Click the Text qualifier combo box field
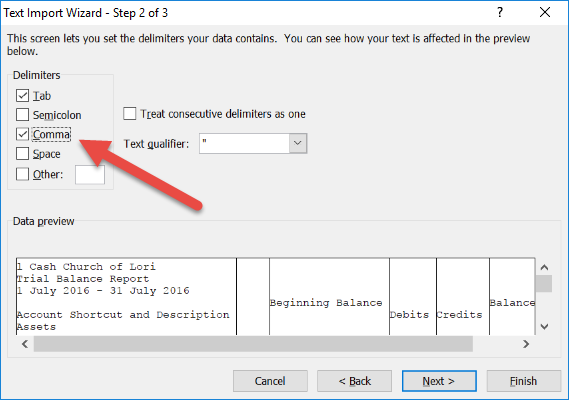Image resolution: width=569 pixels, height=400 pixels. [x=253, y=143]
